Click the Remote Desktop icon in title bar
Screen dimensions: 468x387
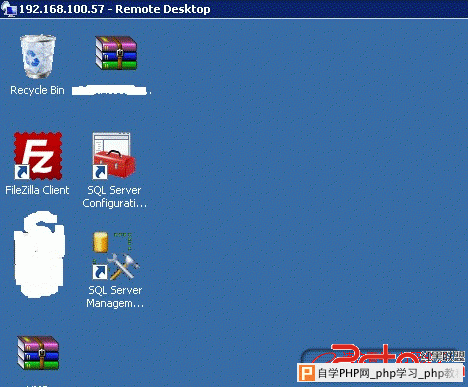coord(9,9)
